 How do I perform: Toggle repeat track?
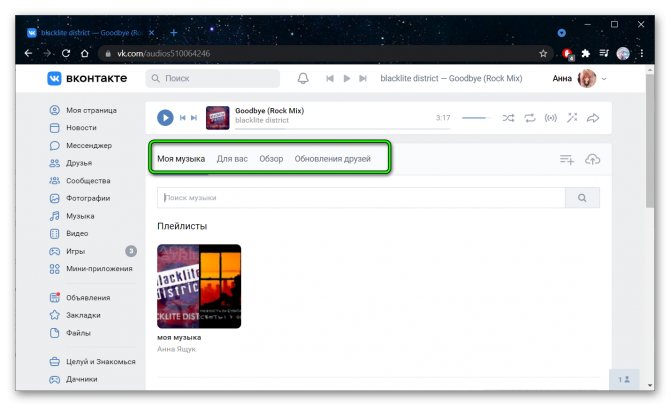tap(529, 118)
